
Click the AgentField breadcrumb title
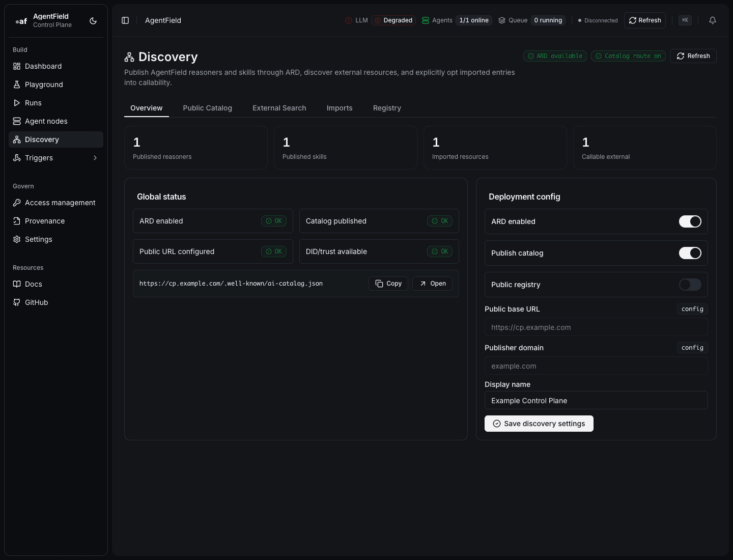pos(163,20)
